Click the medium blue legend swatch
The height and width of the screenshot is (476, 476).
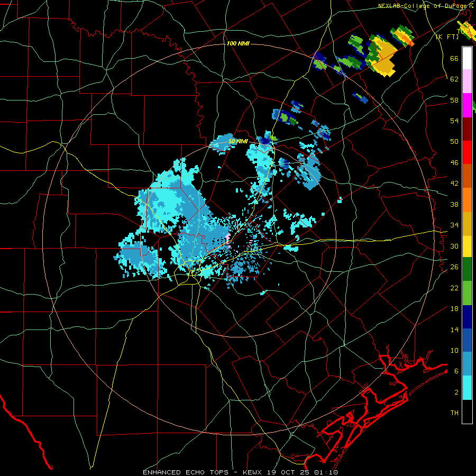point(467,340)
